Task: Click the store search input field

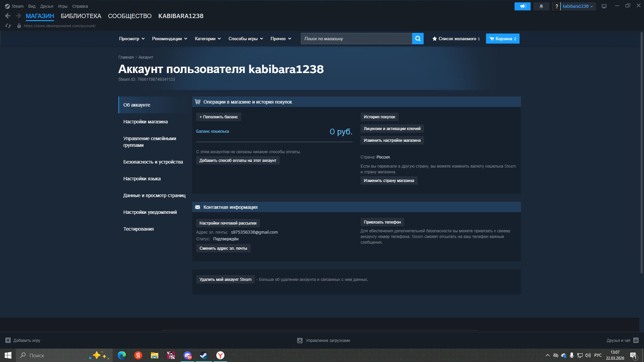Action: click(x=356, y=39)
